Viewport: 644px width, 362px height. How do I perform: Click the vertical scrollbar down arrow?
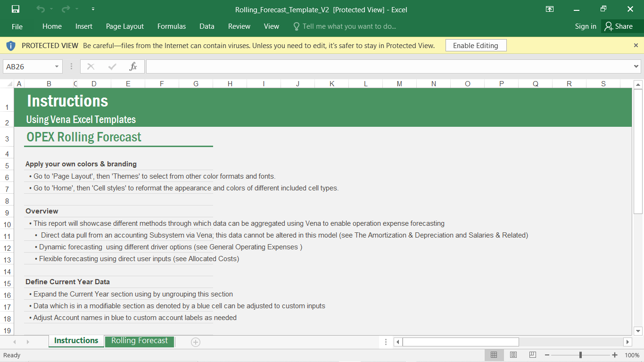click(x=638, y=331)
